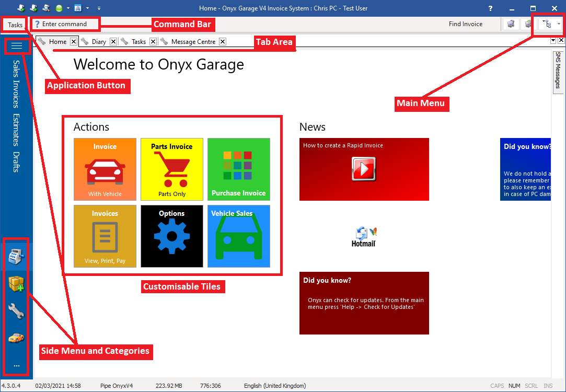Click Pipe OnyxV4 in status bar

117,386
